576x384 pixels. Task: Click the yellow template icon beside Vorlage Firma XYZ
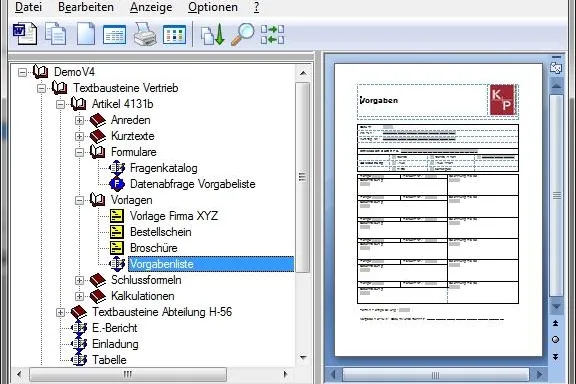click(116, 216)
